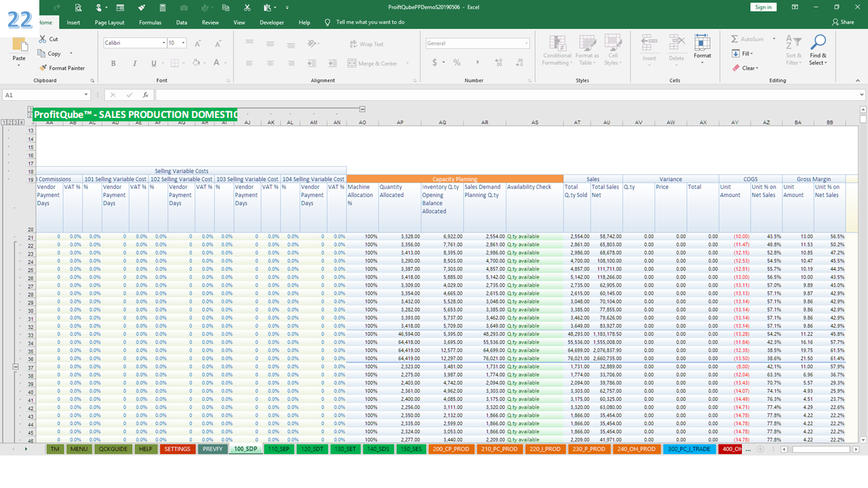Apply Middle Align
Viewport: 868px width, 488px height.
click(270, 43)
